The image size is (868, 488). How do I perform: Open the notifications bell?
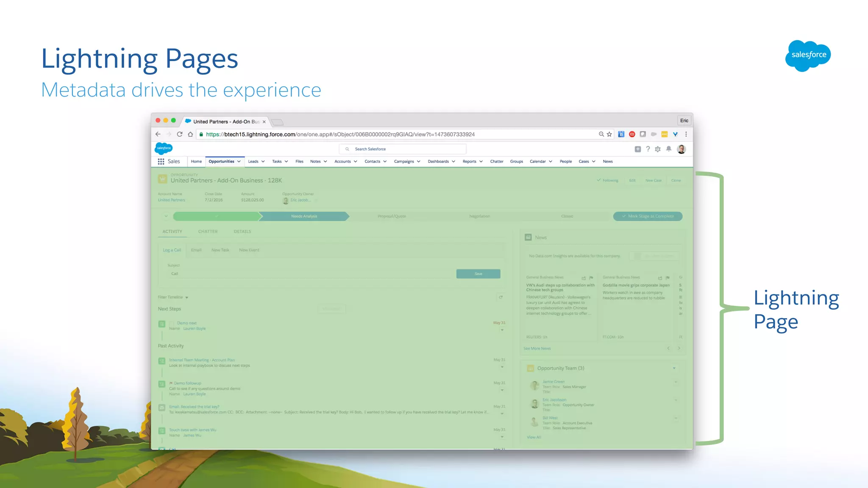pos(669,149)
